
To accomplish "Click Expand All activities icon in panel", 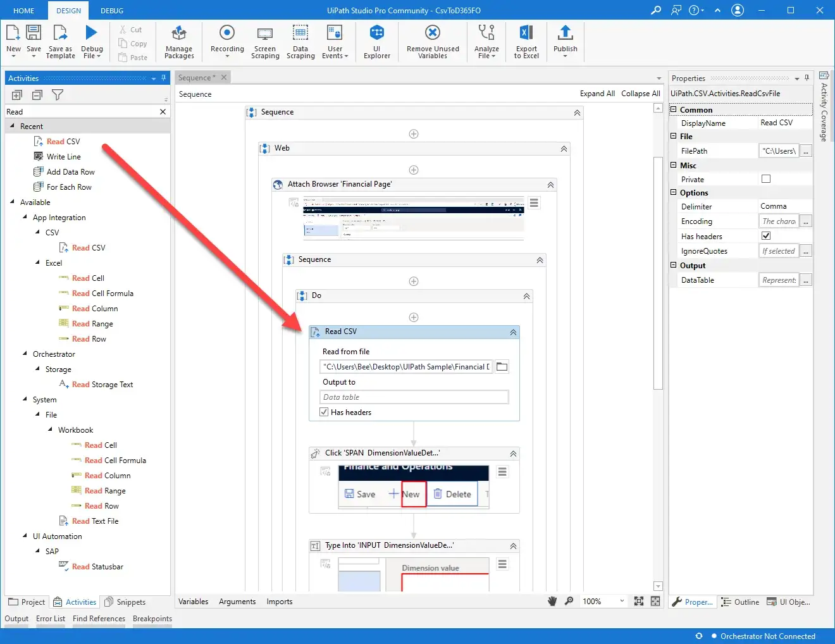I will click(17, 95).
